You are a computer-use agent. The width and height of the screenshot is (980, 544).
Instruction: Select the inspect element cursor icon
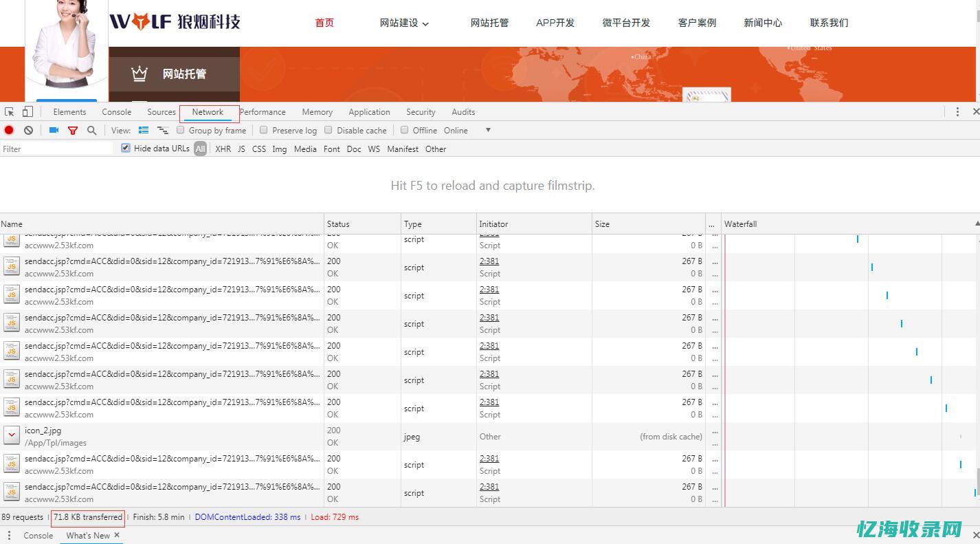pyautogui.click(x=9, y=111)
